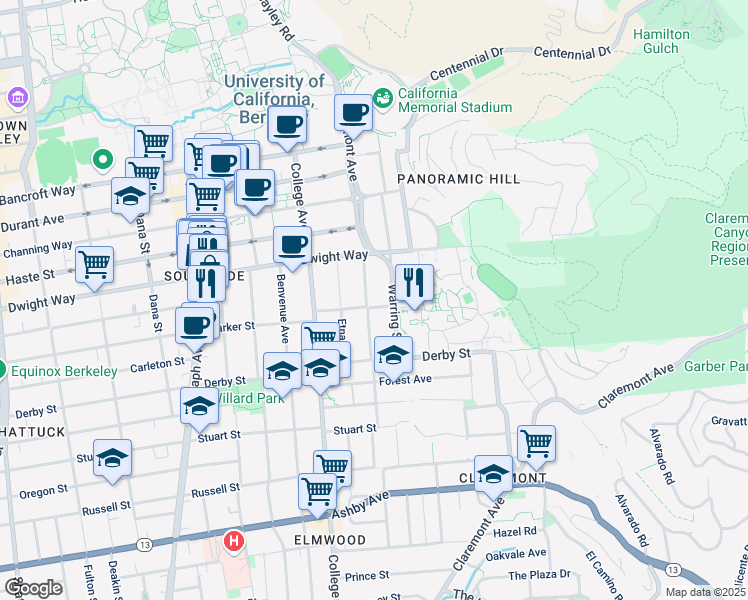Open the shopping cart marker on Haste St

pyautogui.click(x=94, y=266)
